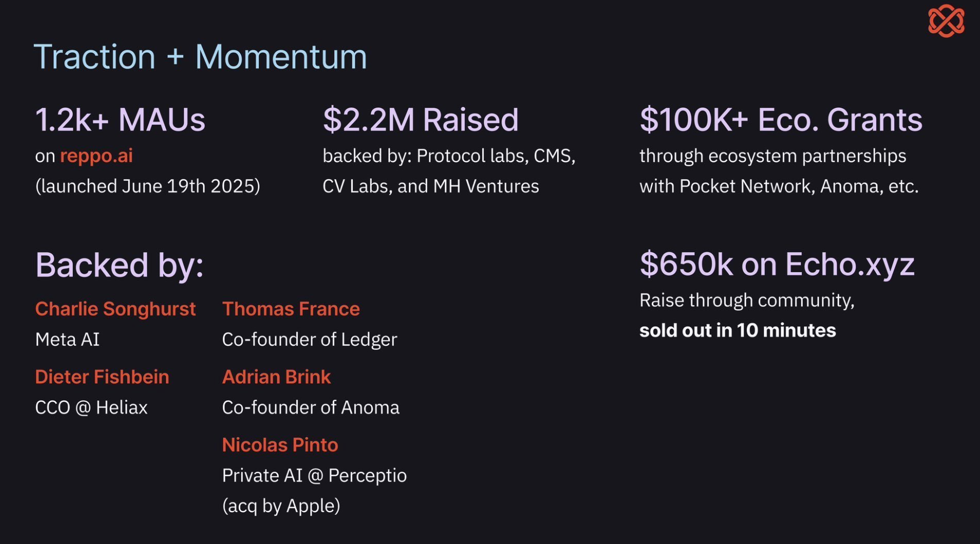Click the $650k on Echo.xyz heading
Screen dimensions: 980x544
tap(777, 264)
